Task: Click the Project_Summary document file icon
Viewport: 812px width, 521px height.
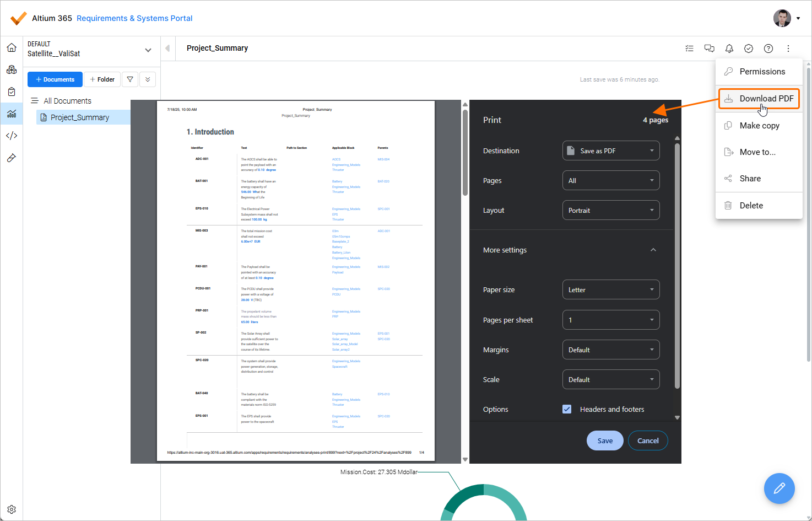Action: coord(44,117)
